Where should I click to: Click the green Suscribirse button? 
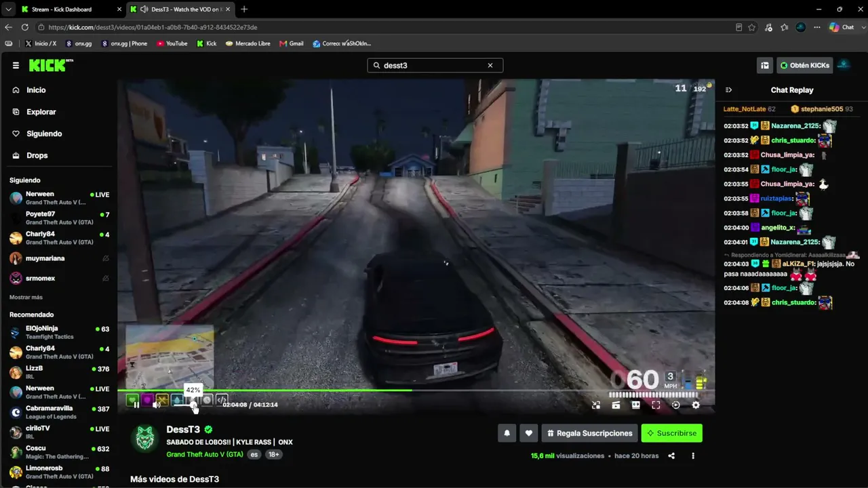671,433
